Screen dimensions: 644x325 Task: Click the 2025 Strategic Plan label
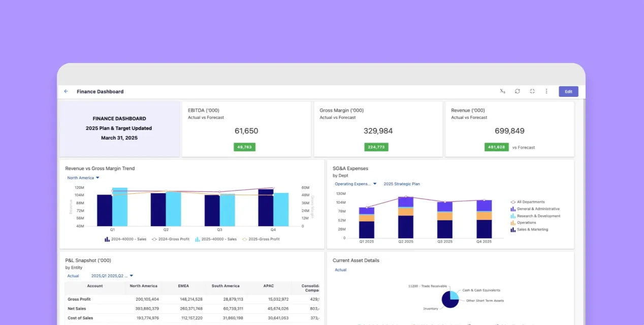(402, 183)
